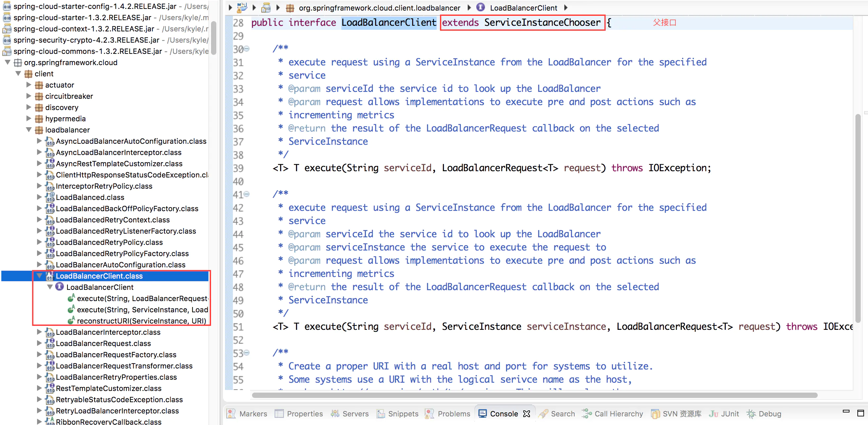Click the Servers view icon
868x425 pixels.
[335, 413]
